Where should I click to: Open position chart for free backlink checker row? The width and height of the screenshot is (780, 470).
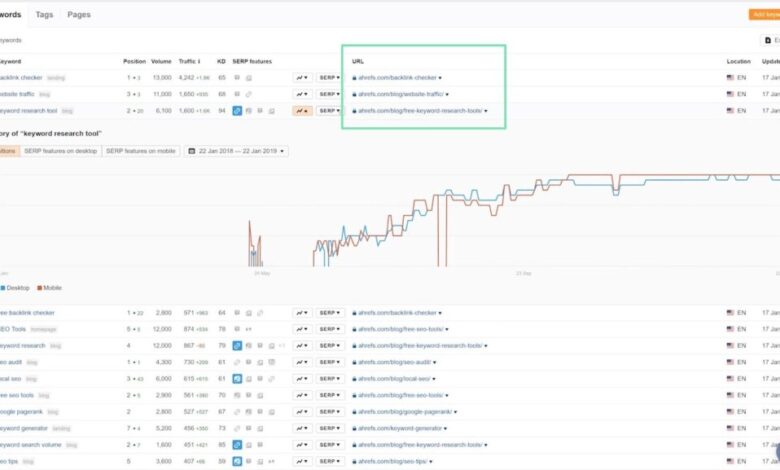302,313
